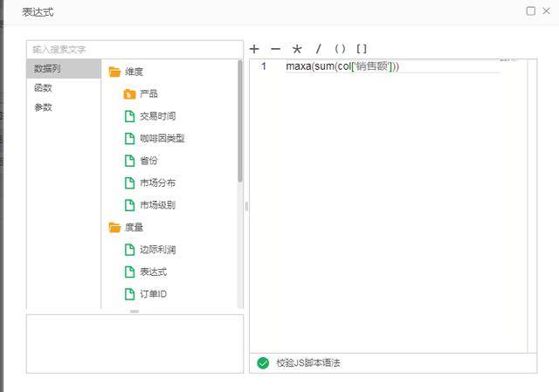Insert plus operator into expression
559x392 pixels.
[254, 49]
